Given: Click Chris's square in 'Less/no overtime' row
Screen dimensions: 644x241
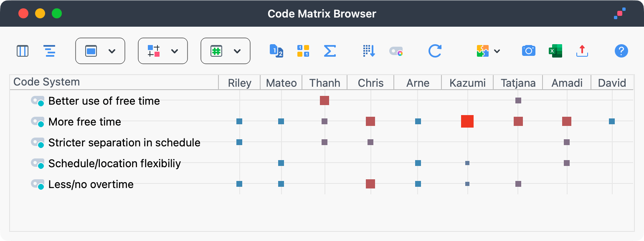Looking at the screenshot, I should tap(370, 184).
